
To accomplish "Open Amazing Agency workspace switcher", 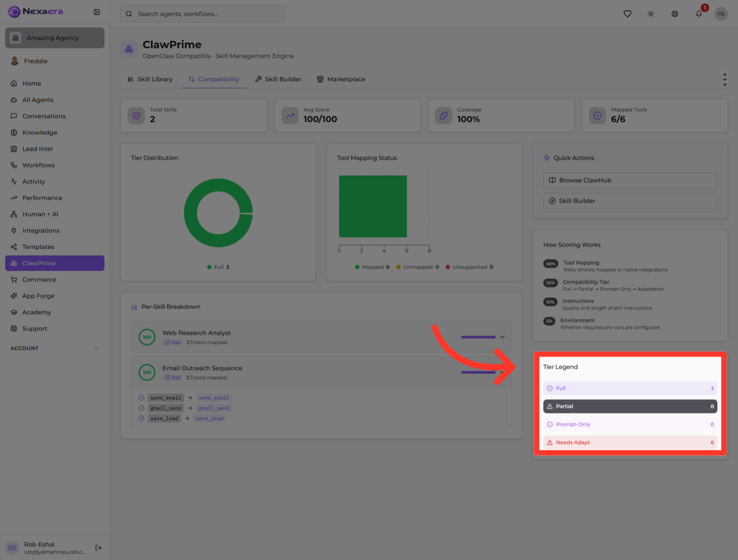I will click(55, 38).
